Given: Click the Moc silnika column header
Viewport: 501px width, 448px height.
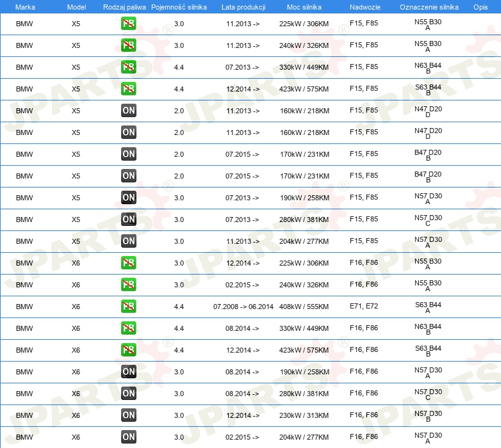Looking at the screenshot, I should pyautogui.click(x=304, y=7).
